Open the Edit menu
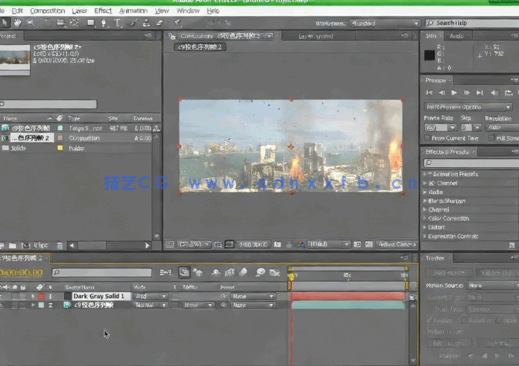 pyautogui.click(x=17, y=11)
